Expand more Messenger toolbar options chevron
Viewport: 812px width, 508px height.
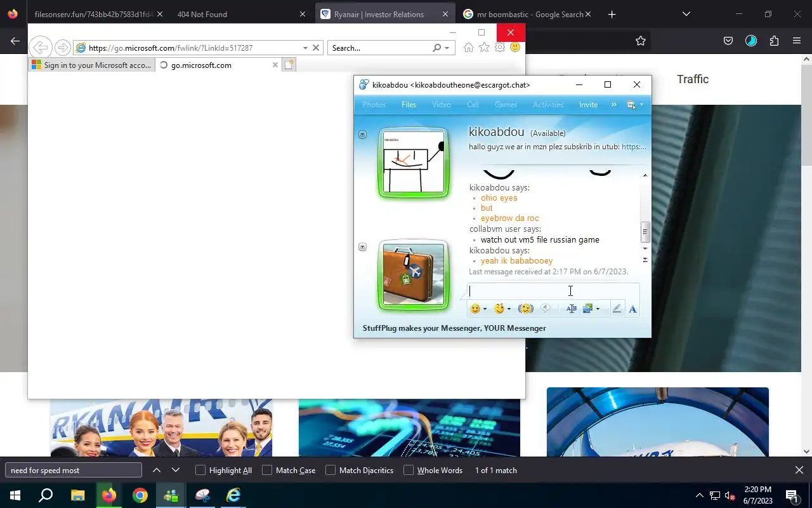(x=613, y=105)
